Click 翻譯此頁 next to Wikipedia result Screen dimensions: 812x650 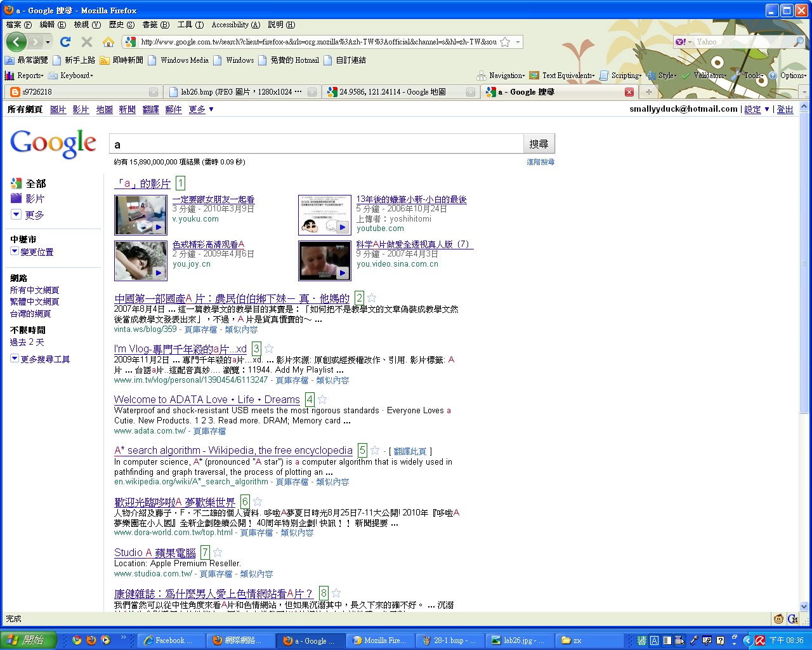pyautogui.click(x=410, y=451)
